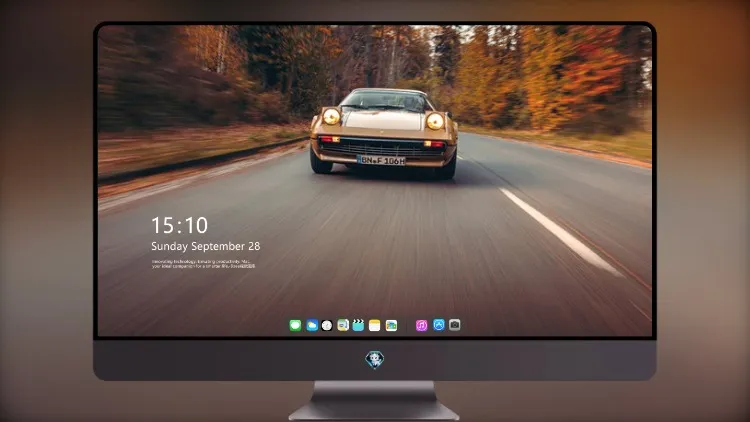Open the Clock app in the dock
Image resolution: width=750 pixels, height=422 pixels.
(x=327, y=325)
